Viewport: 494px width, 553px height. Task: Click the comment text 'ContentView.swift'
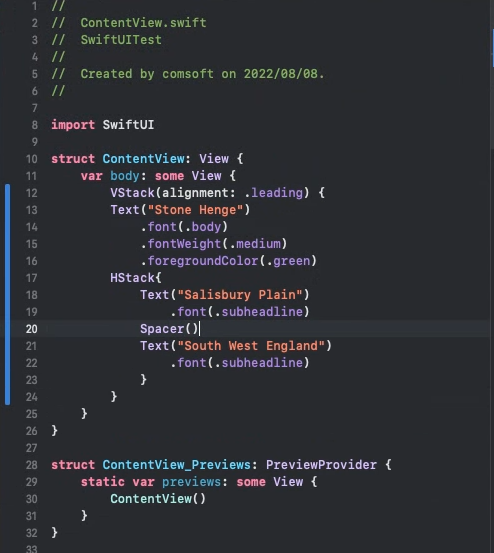click(143, 23)
